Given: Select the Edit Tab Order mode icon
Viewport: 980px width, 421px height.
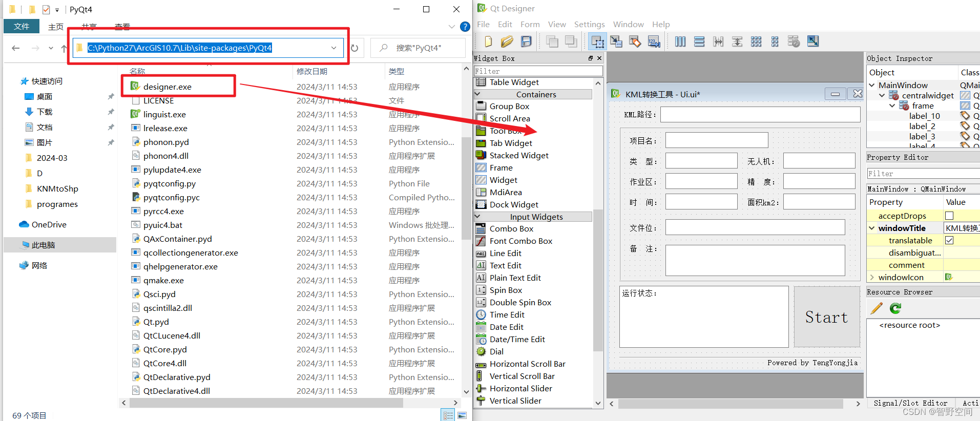Looking at the screenshot, I should tap(654, 41).
